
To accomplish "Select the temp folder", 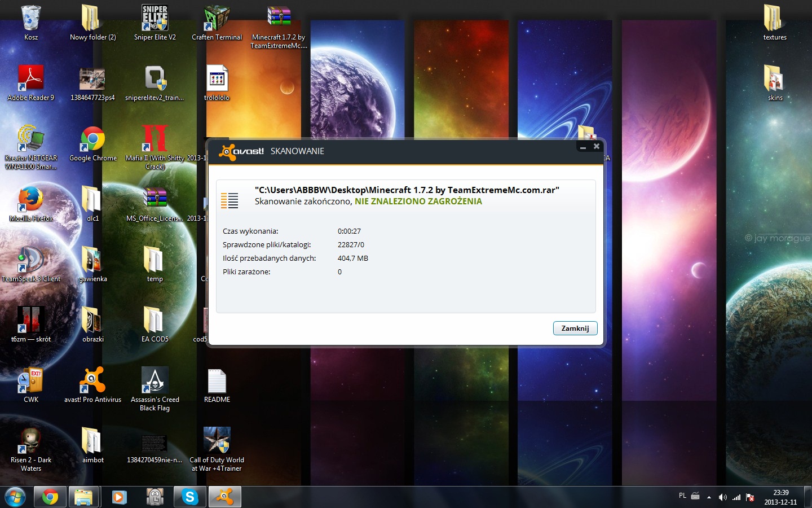I will click(155, 265).
